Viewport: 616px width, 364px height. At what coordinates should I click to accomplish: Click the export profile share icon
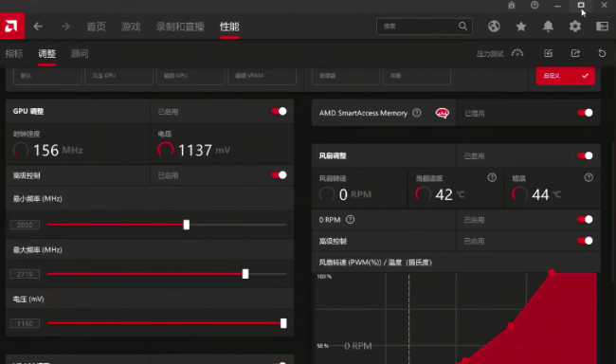pos(575,53)
